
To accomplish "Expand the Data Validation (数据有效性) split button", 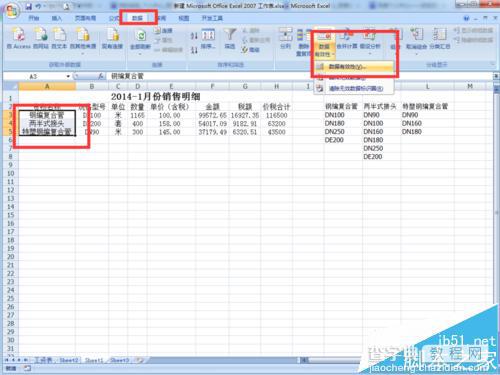I will point(324,50).
